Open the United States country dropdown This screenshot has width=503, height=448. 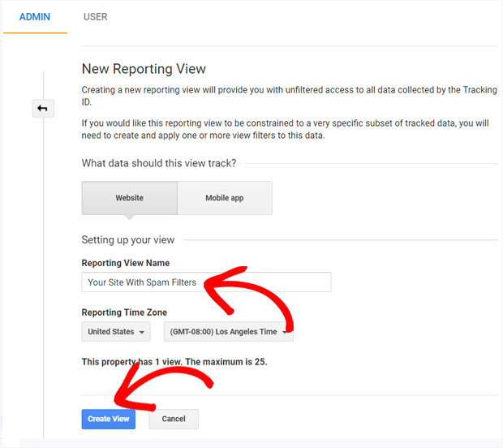(x=116, y=332)
